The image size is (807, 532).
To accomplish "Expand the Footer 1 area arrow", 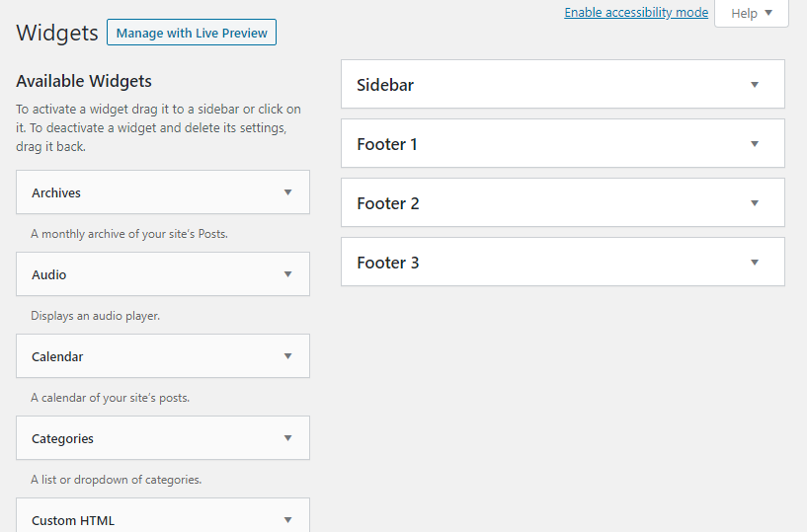I will (755, 143).
